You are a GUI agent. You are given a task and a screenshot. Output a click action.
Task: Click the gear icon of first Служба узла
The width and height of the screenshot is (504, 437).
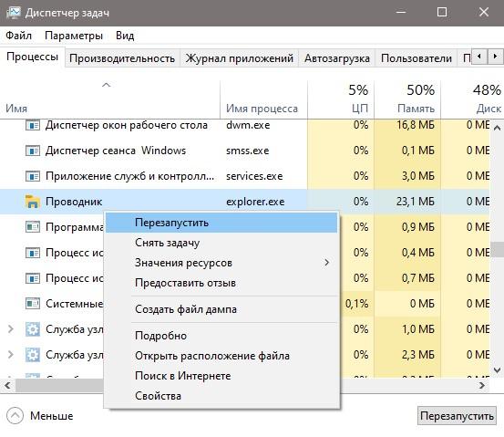click(x=33, y=329)
